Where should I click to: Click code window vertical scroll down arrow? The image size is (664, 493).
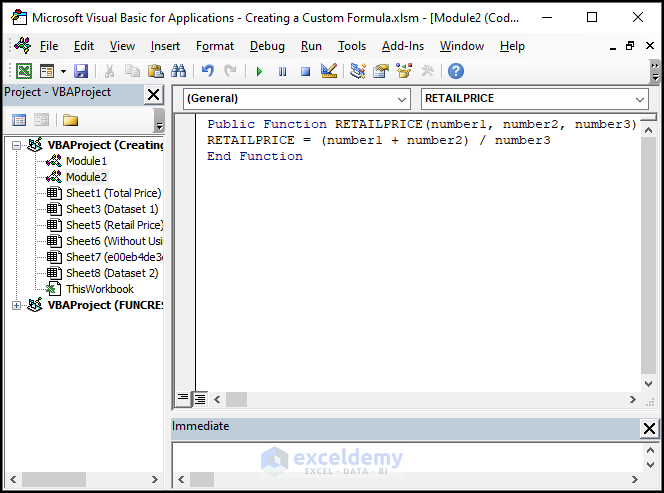point(648,384)
